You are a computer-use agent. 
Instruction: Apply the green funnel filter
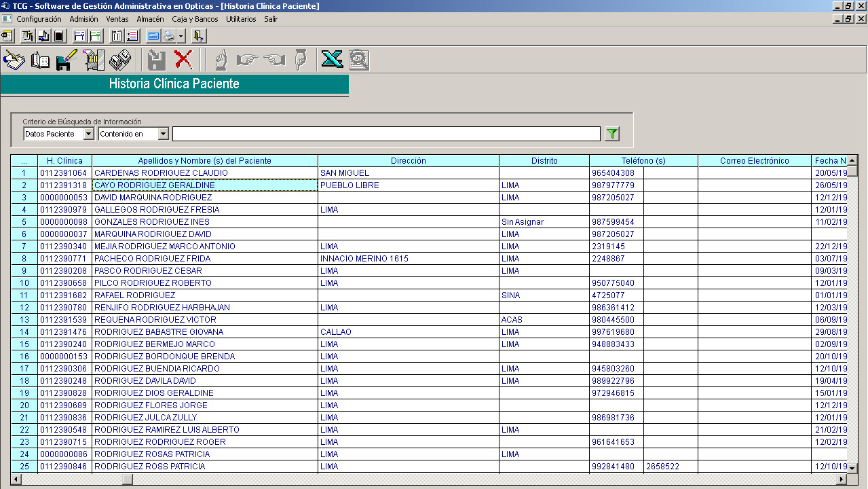[x=612, y=134]
